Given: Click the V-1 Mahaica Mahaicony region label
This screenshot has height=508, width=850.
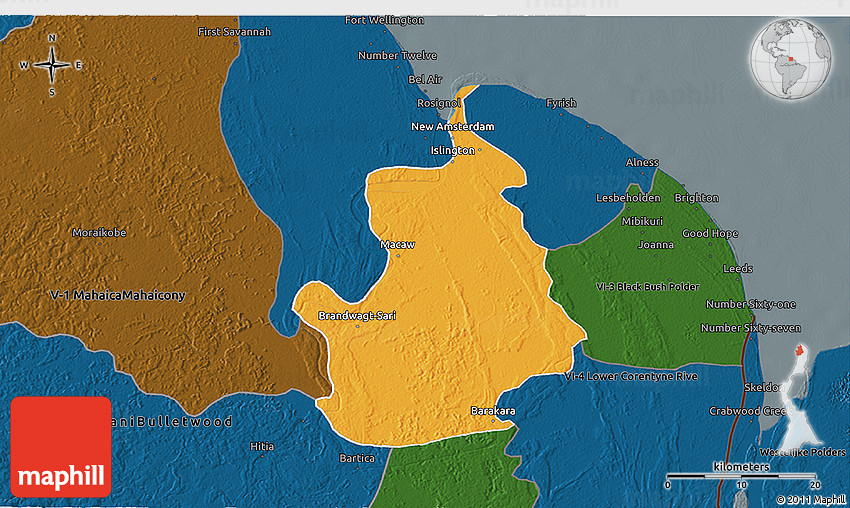Looking at the screenshot, I should 118,296.
